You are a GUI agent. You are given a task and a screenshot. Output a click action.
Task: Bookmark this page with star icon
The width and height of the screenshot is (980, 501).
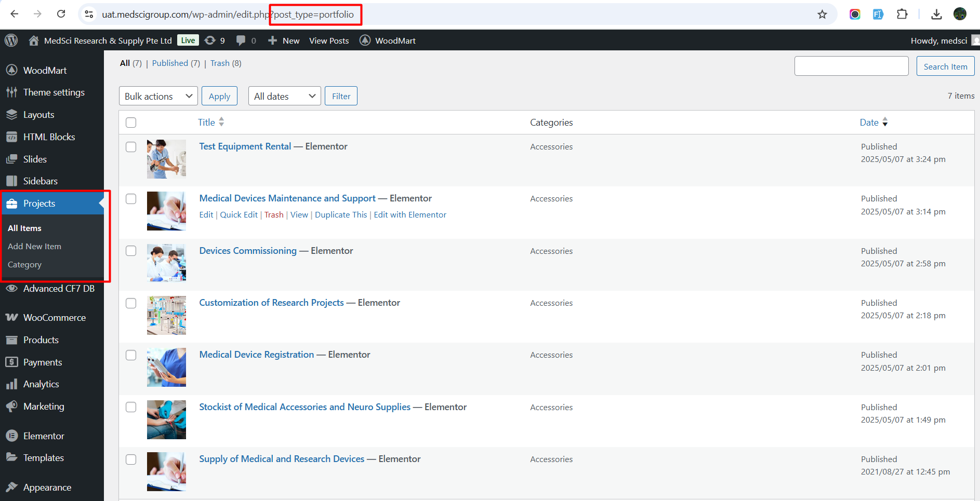[x=822, y=14]
